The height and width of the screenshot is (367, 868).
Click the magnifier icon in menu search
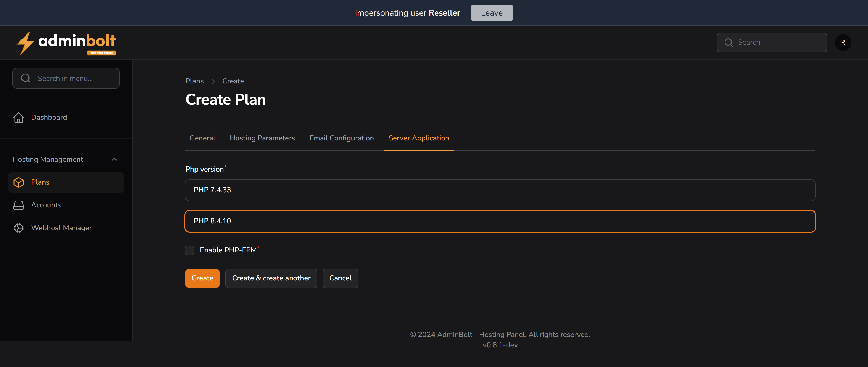26,78
